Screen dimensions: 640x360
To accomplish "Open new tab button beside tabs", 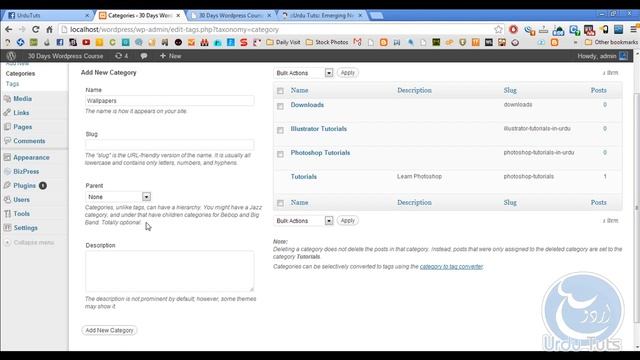I will (x=376, y=16).
